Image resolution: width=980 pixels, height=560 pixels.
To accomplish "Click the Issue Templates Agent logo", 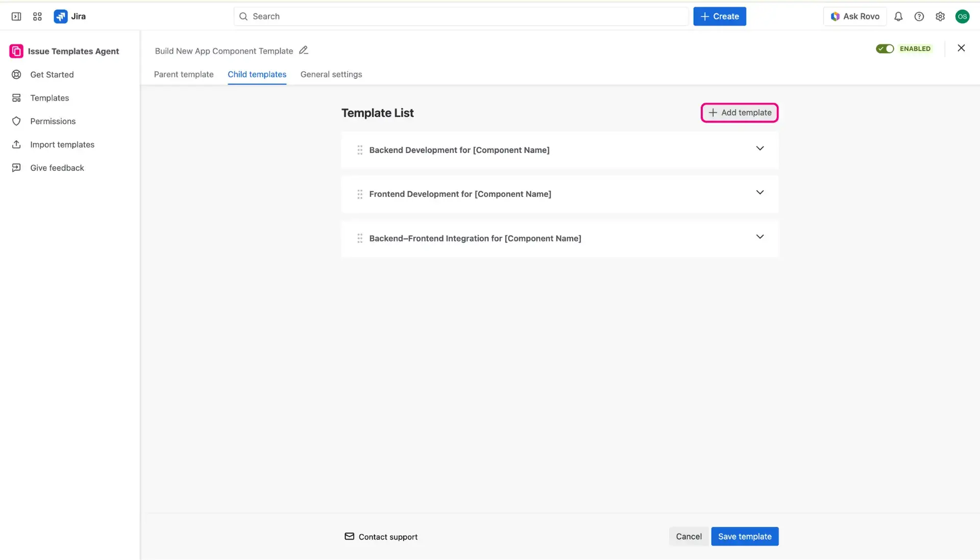I will click(16, 51).
